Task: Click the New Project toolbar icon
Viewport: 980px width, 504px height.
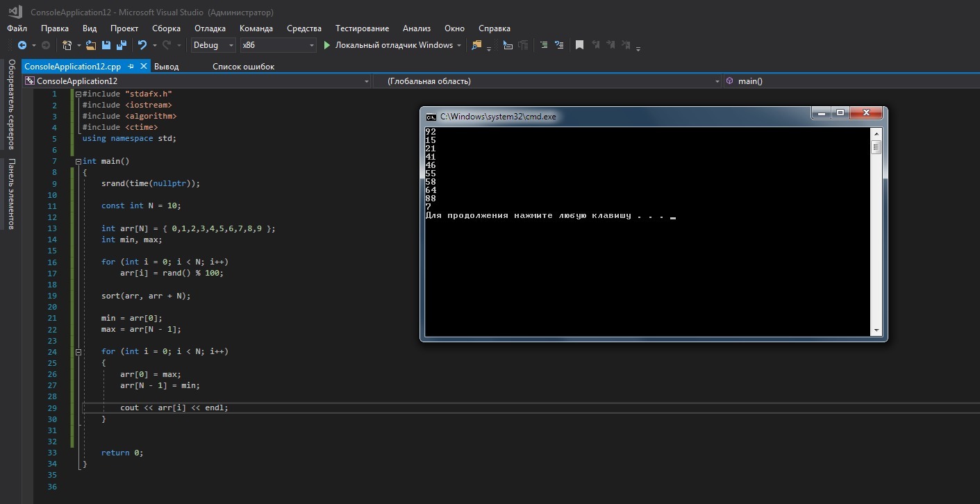Action: point(67,45)
